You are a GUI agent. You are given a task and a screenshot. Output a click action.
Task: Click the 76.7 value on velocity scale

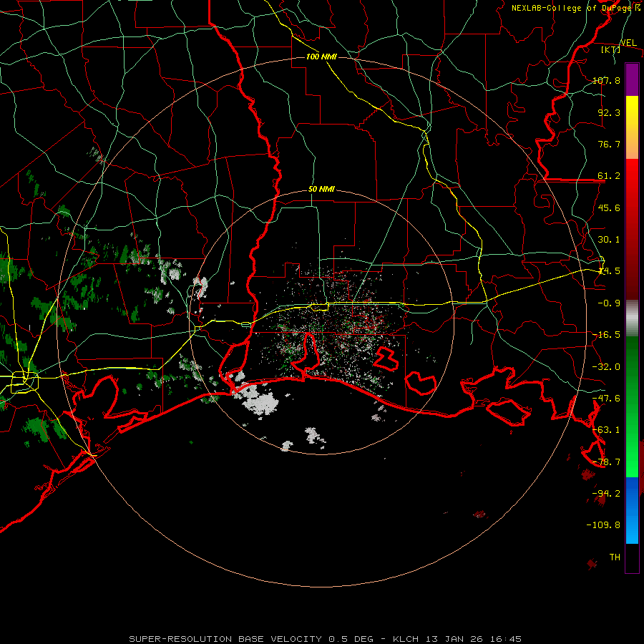click(609, 144)
